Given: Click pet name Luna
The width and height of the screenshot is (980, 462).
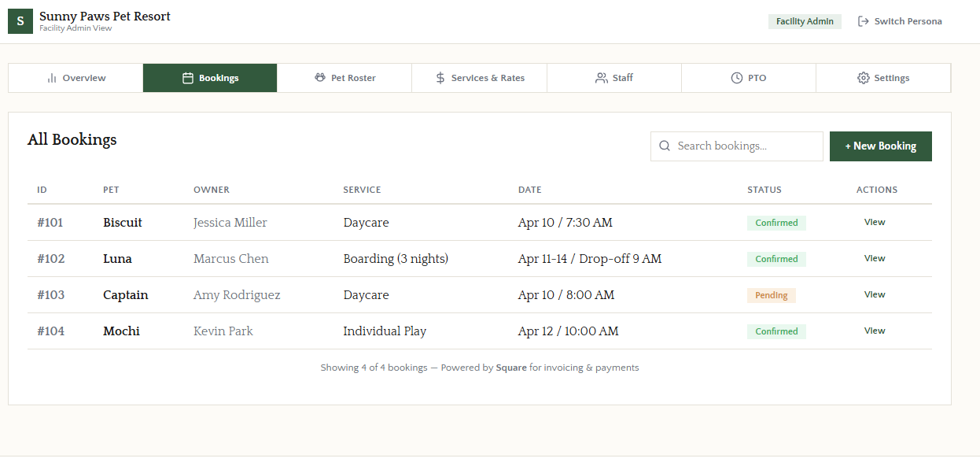Looking at the screenshot, I should pos(117,259).
